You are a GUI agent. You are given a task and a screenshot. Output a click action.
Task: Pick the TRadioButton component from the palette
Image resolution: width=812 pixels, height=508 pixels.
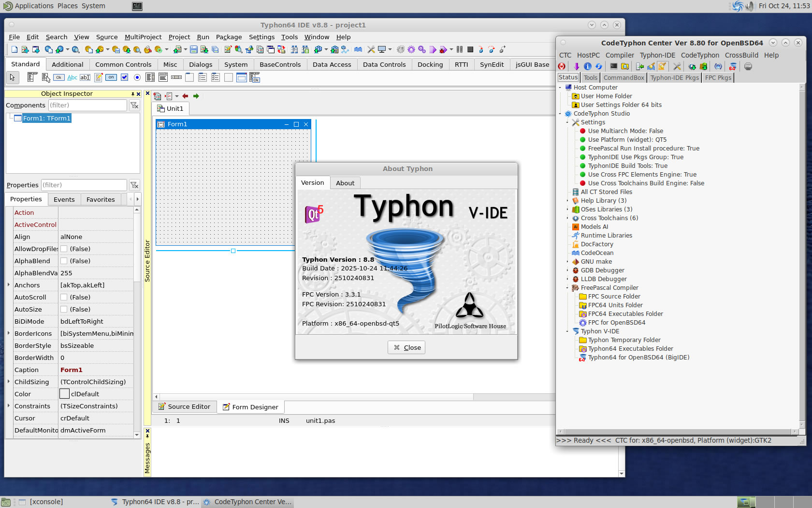point(137,77)
